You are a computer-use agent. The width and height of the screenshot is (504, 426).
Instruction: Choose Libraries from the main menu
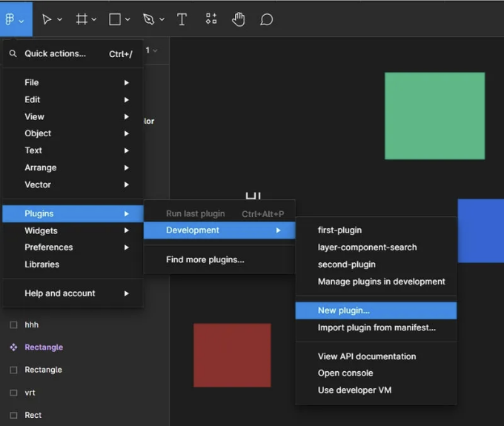(x=73, y=264)
